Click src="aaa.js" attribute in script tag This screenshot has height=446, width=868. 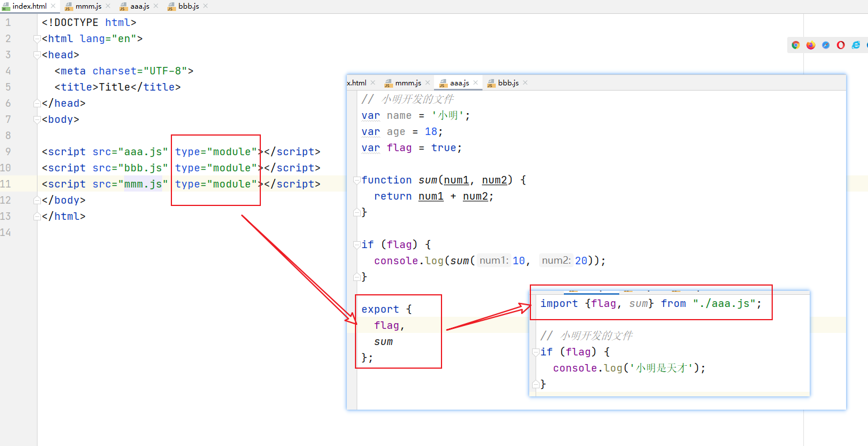click(x=130, y=152)
